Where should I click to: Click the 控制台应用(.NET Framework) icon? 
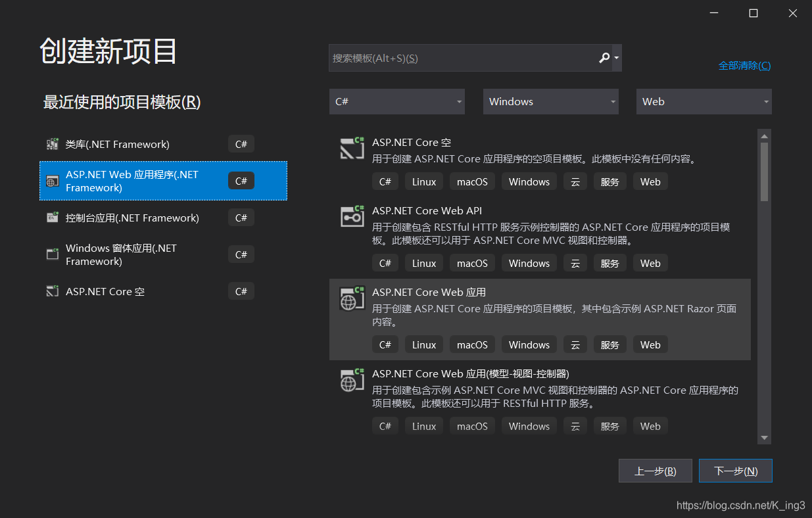pos(53,218)
